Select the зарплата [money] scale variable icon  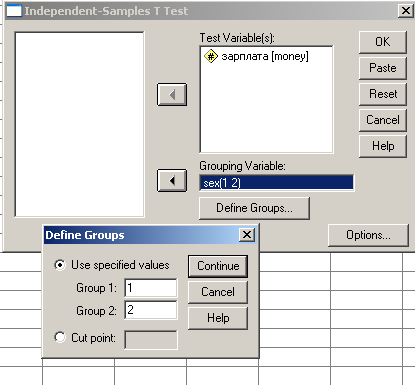coord(211,56)
